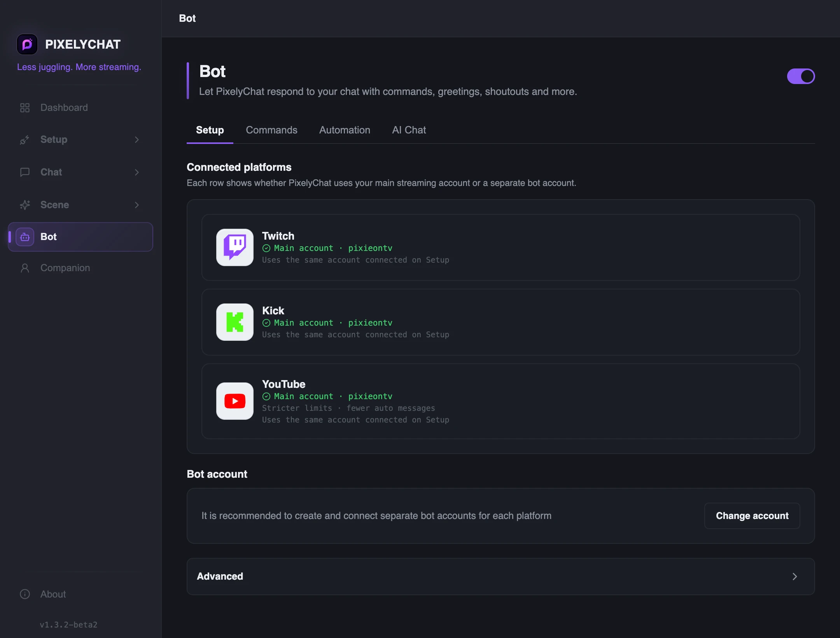
Task: Switch to the Automation tab
Action: tap(345, 130)
